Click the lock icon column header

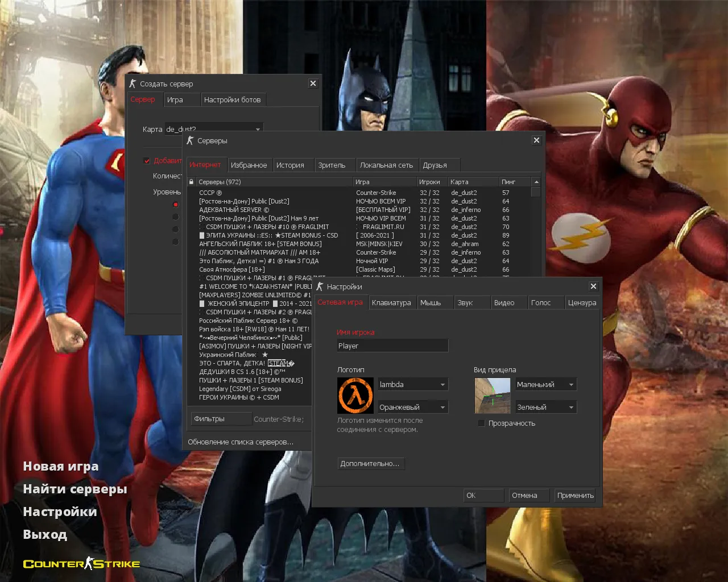tap(192, 182)
